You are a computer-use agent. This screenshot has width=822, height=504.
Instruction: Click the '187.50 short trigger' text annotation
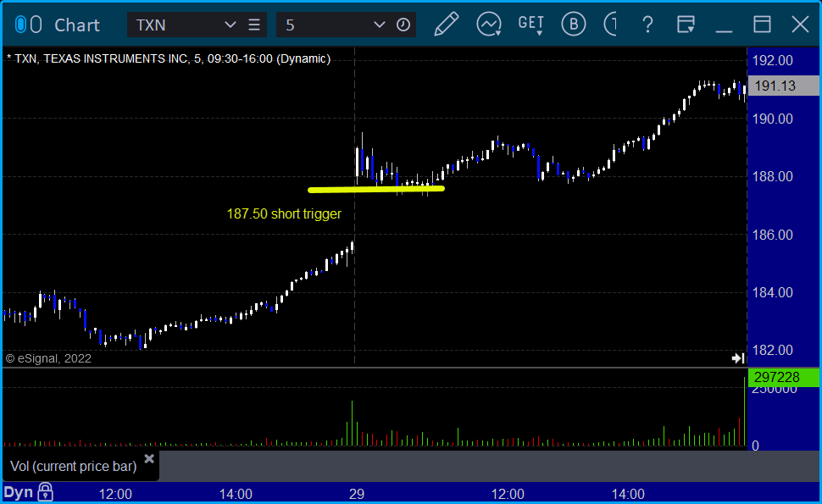pyautogui.click(x=284, y=213)
